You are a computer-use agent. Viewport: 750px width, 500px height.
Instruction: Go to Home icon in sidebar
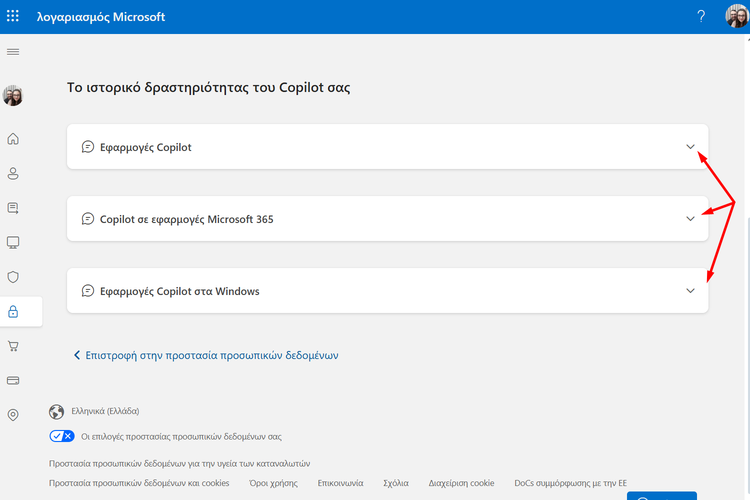pos(13,139)
